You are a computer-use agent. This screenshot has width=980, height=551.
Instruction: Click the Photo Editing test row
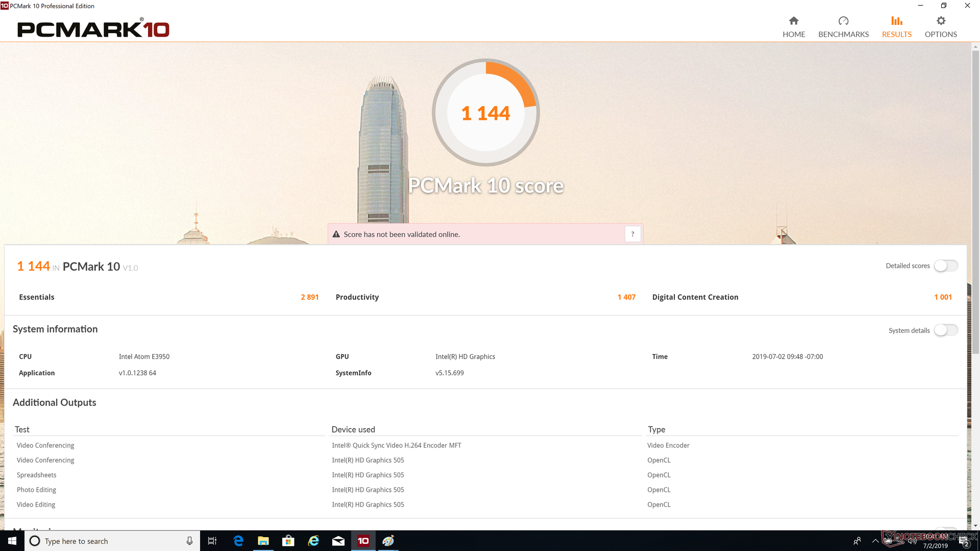(37, 490)
